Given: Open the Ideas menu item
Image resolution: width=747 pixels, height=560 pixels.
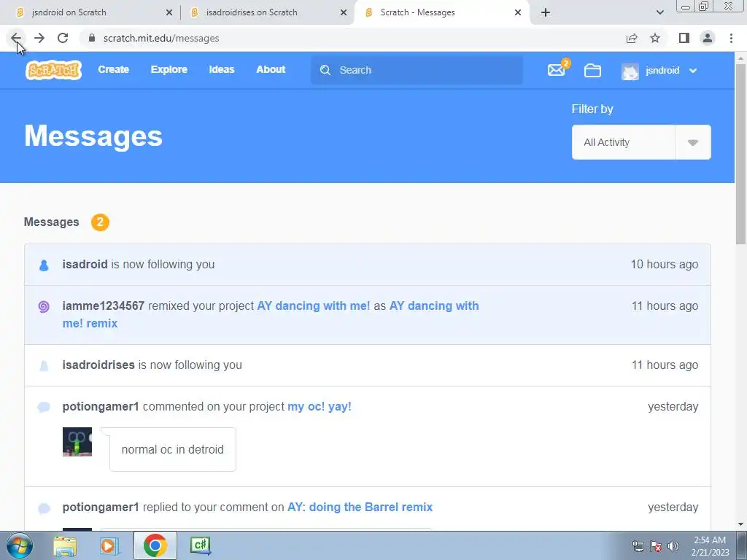Looking at the screenshot, I should tap(222, 69).
